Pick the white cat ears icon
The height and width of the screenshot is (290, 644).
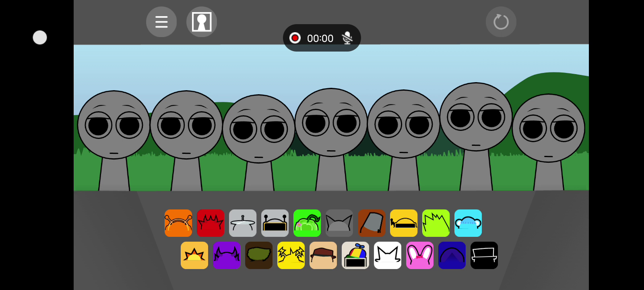(x=388, y=255)
